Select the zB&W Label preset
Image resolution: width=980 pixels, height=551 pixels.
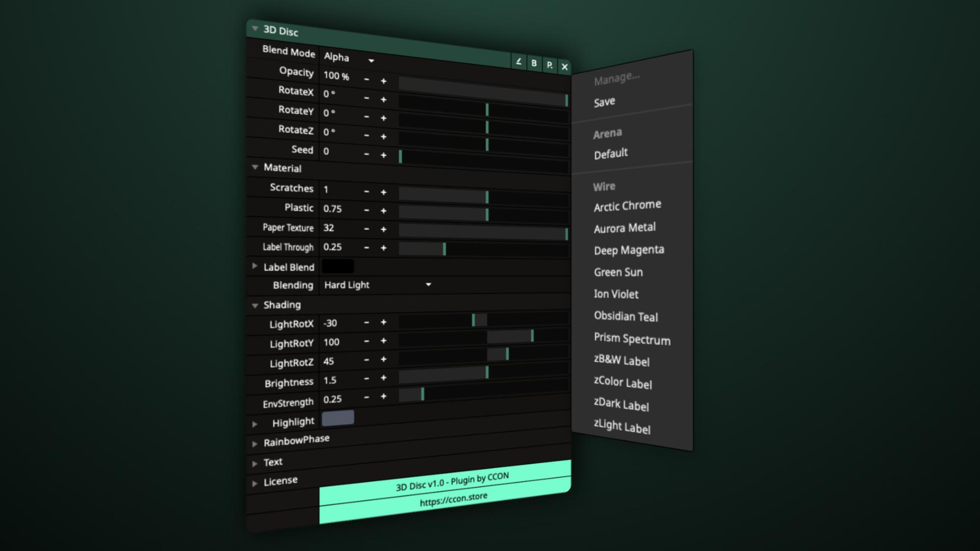[x=622, y=360]
